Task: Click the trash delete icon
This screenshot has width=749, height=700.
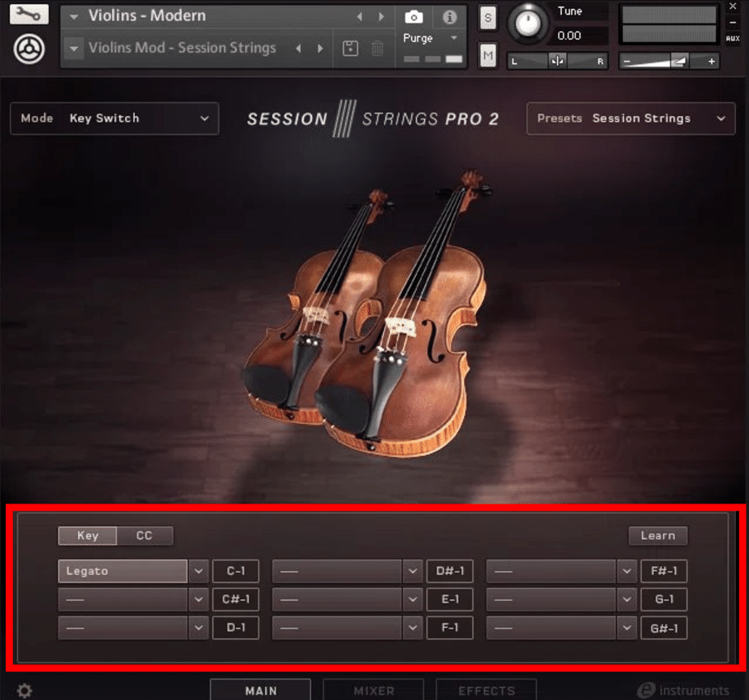Action: click(x=379, y=48)
